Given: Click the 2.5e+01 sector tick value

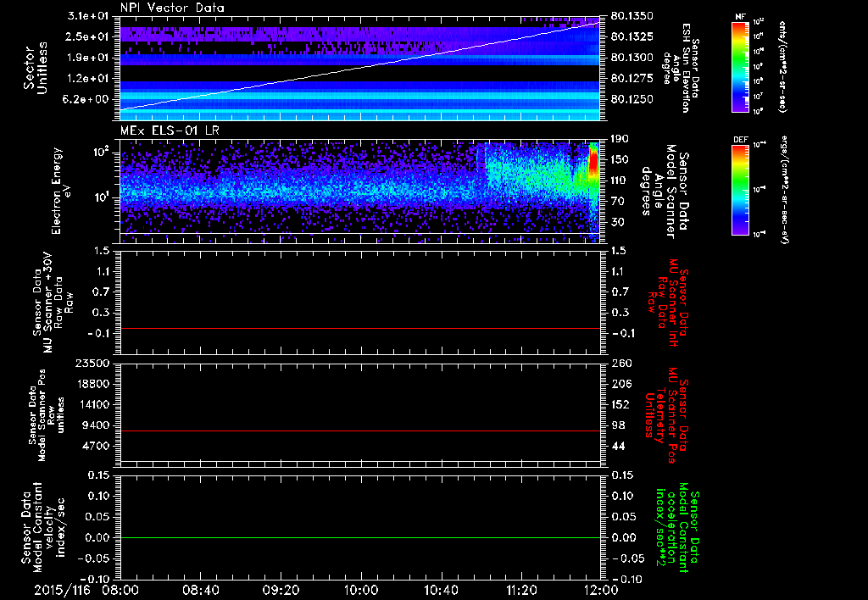Looking at the screenshot, I should pyautogui.click(x=87, y=36).
